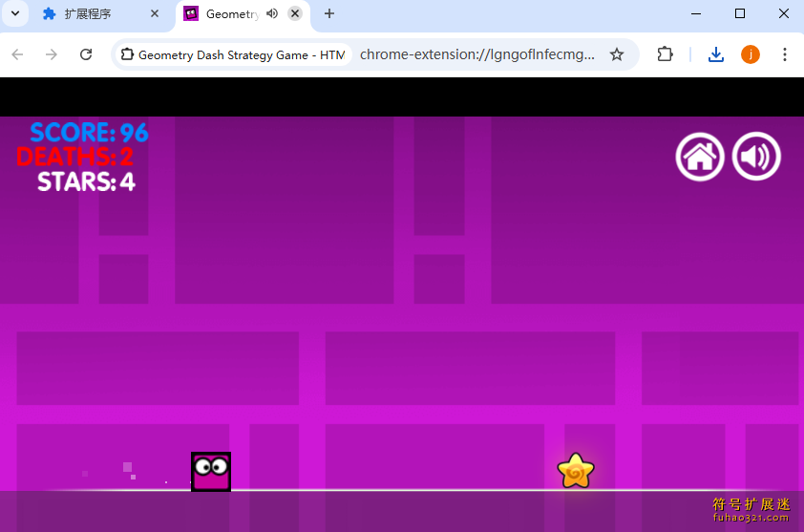
Task: Mute the game sound with speaker button
Action: click(x=756, y=157)
